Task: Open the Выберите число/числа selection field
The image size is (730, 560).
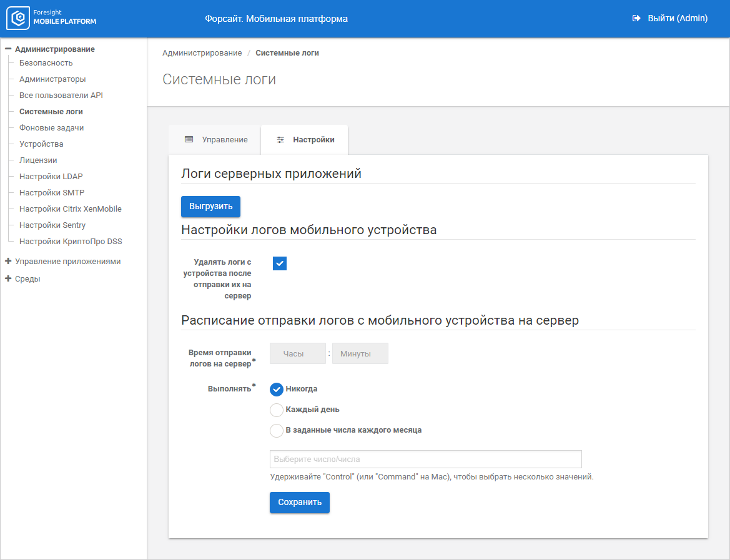Action: 425,459
